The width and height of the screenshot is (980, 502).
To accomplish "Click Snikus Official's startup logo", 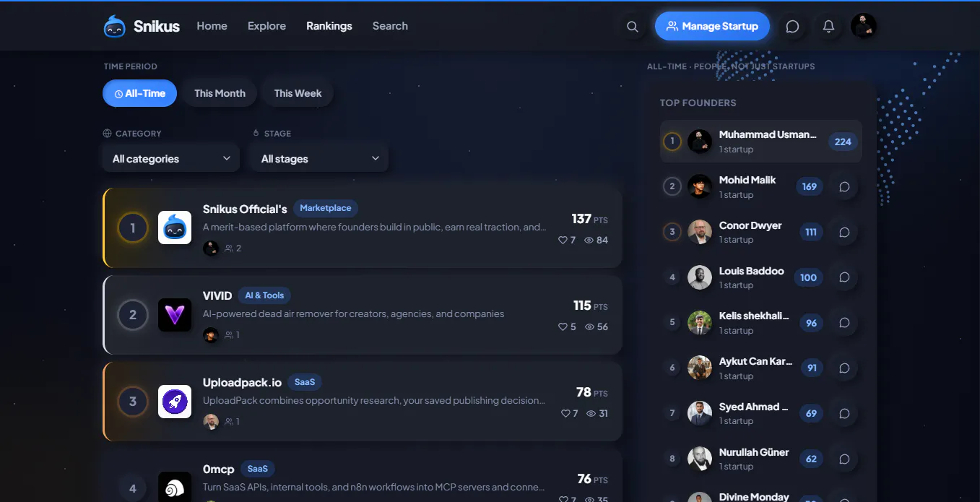I will pyautogui.click(x=175, y=228).
